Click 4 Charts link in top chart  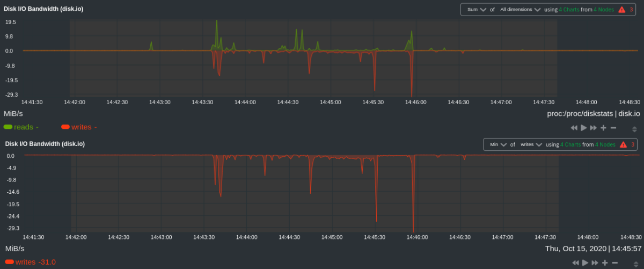[568, 10]
